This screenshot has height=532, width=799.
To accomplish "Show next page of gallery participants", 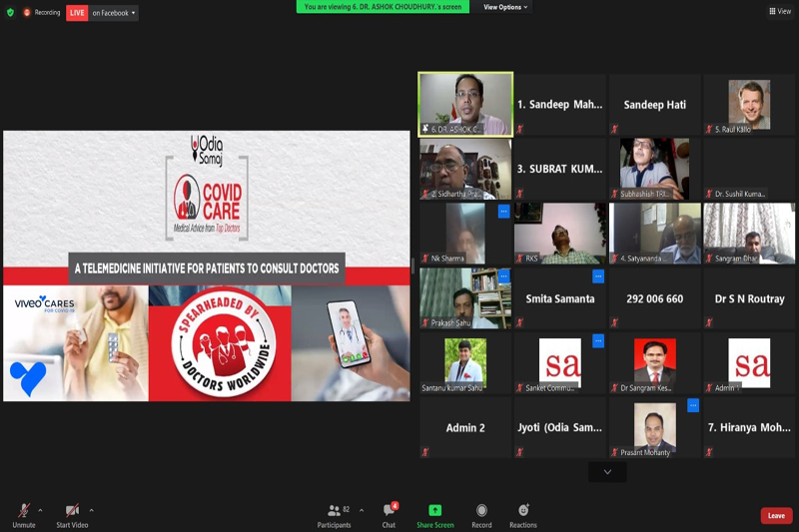I will click(607, 471).
